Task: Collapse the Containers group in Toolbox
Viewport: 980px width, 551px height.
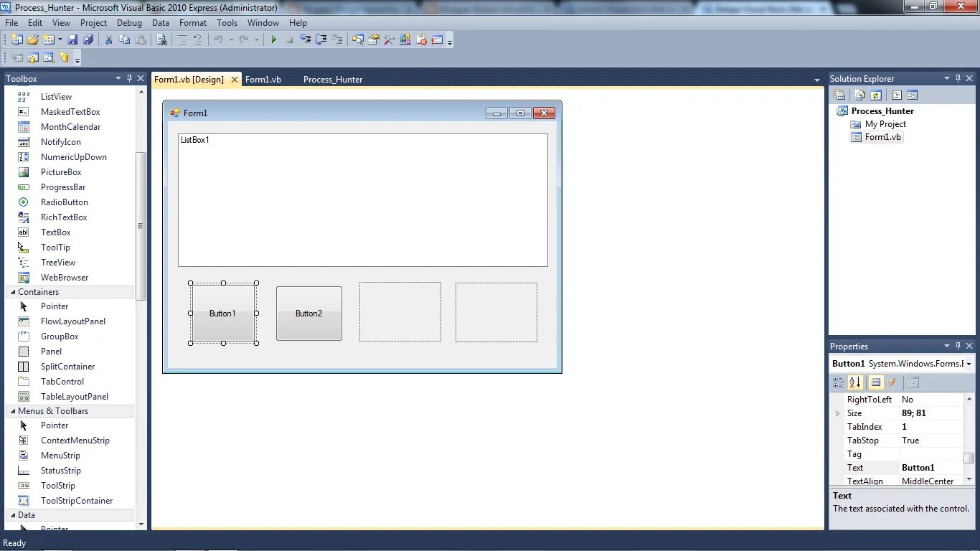Action: [13, 292]
